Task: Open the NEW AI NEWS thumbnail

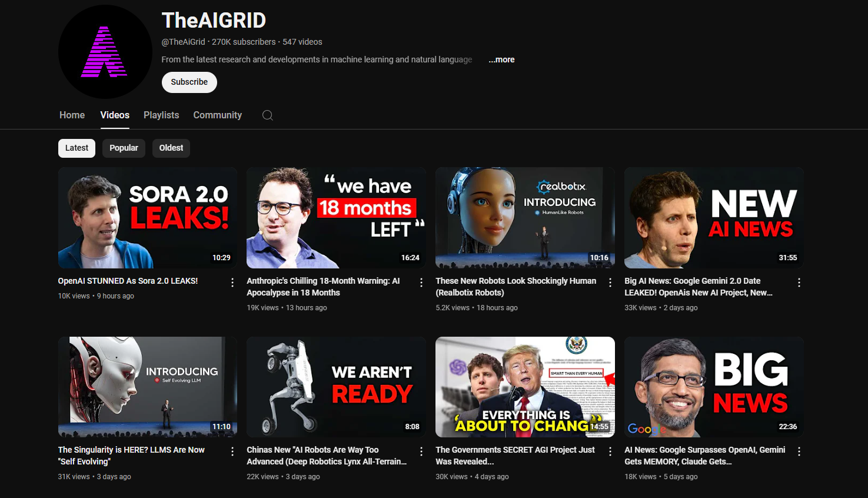Action: click(x=714, y=218)
